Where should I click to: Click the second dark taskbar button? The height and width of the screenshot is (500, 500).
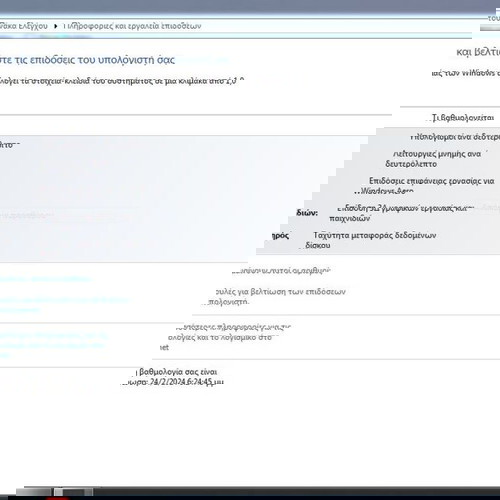point(73,492)
